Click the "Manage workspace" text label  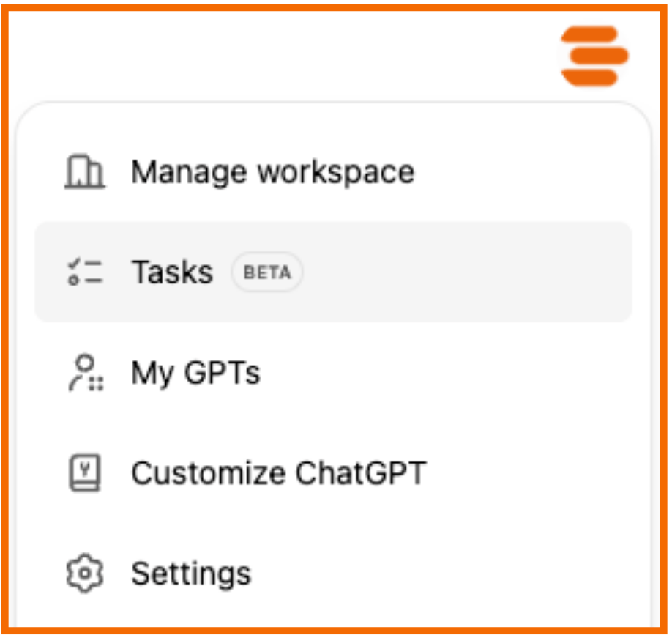click(x=272, y=173)
